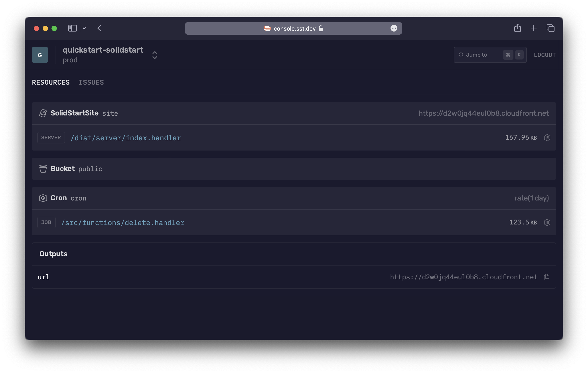The height and width of the screenshot is (373, 588).
Task: Select the RESOURCES tab
Action: (51, 82)
